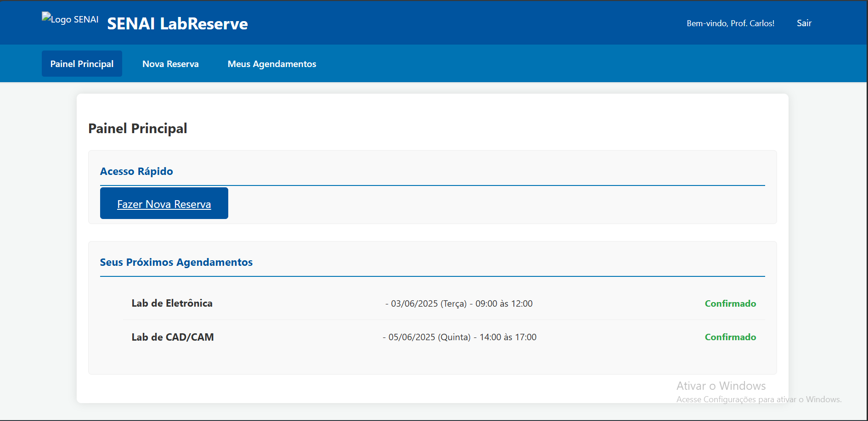Click the Sair logout link
This screenshot has height=421, width=868.
(804, 23)
